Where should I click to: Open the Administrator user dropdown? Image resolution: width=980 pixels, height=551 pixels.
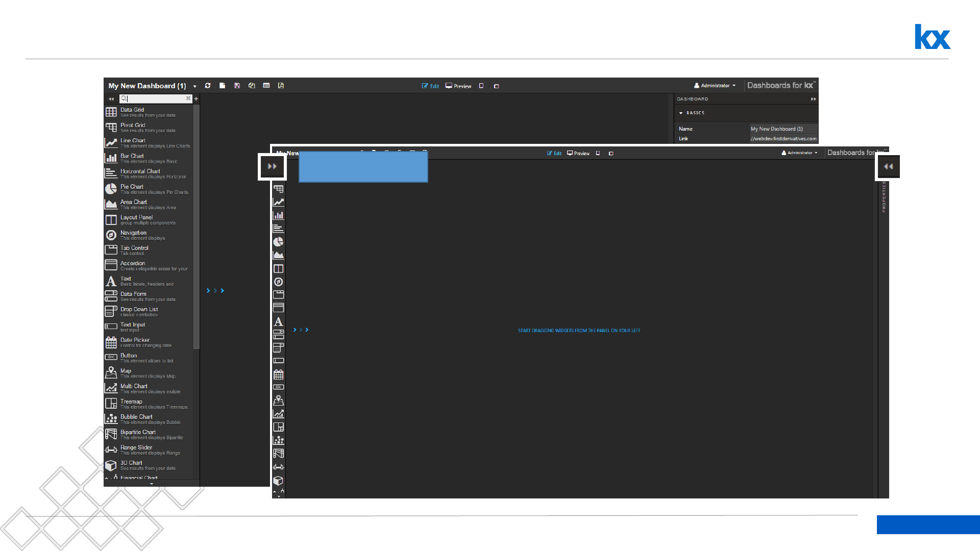pyautogui.click(x=715, y=86)
